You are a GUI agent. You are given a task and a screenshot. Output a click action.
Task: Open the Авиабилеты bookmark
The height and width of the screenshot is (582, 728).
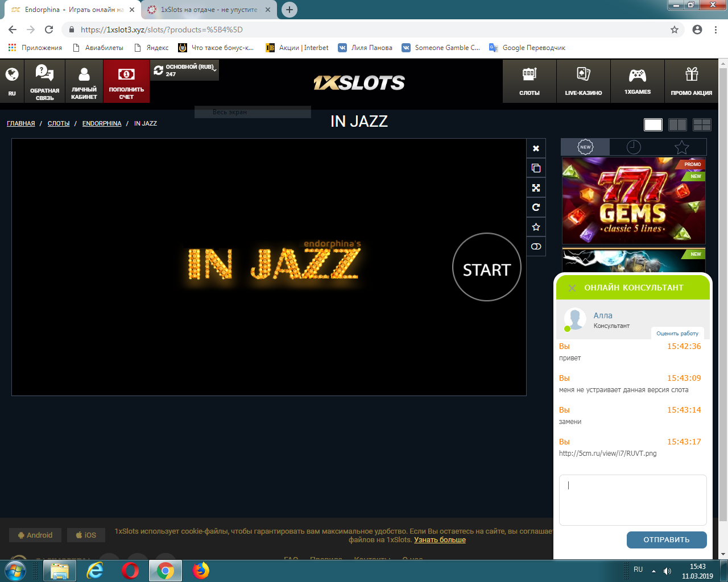pyautogui.click(x=98, y=48)
